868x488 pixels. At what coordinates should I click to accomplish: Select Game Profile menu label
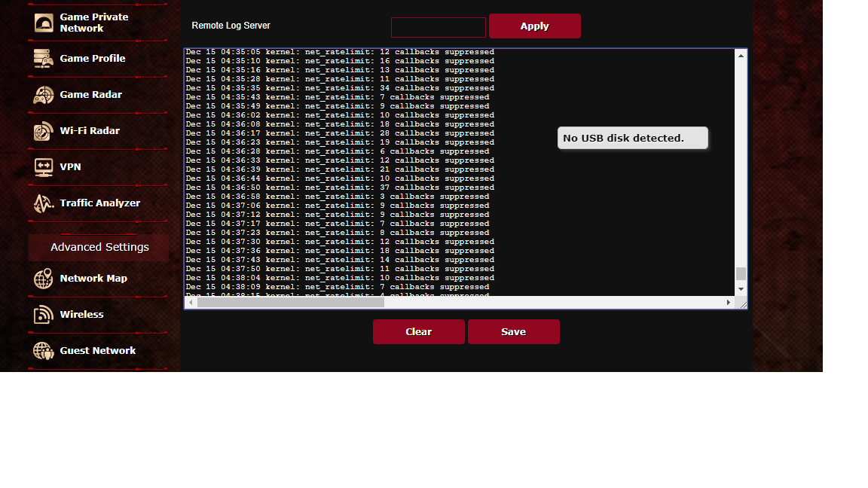93,58
